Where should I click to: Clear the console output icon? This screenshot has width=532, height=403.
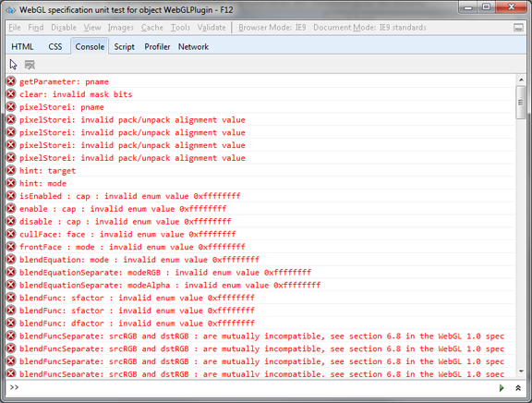[x=30, y=65]
